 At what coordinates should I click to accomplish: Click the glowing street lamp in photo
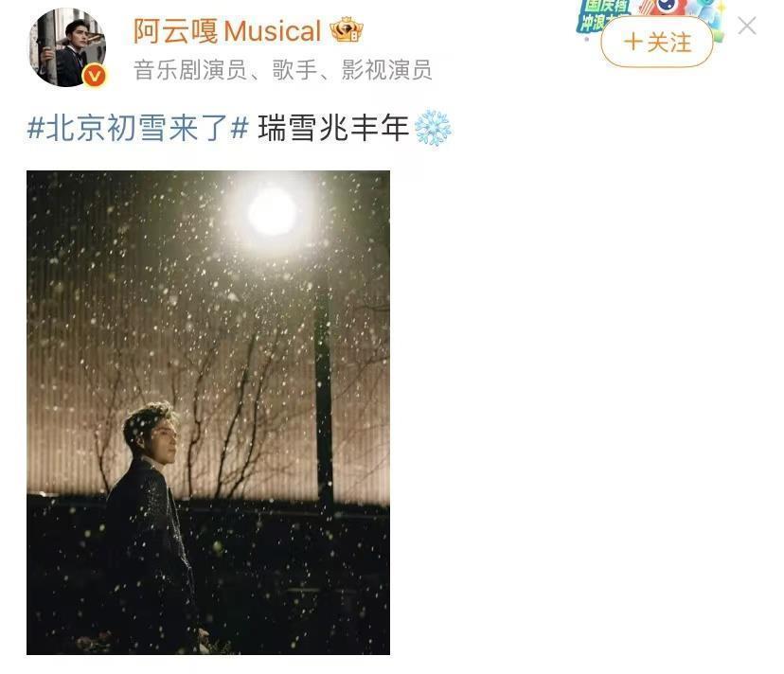pos(272,212)
